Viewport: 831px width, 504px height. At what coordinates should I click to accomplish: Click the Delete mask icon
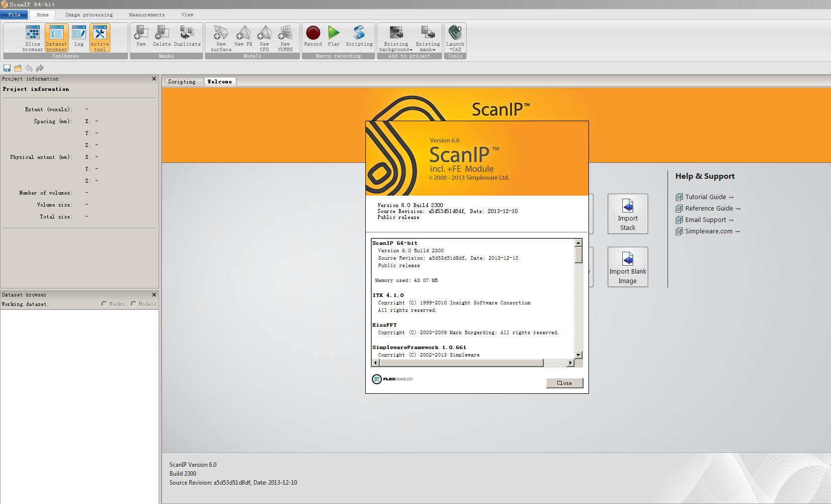click(162, 36)
